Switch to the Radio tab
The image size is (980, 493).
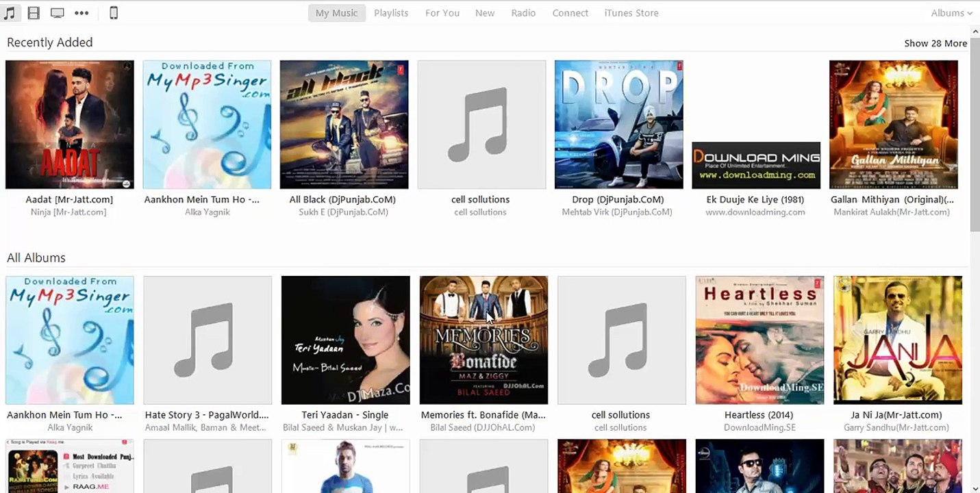[523, 13]
